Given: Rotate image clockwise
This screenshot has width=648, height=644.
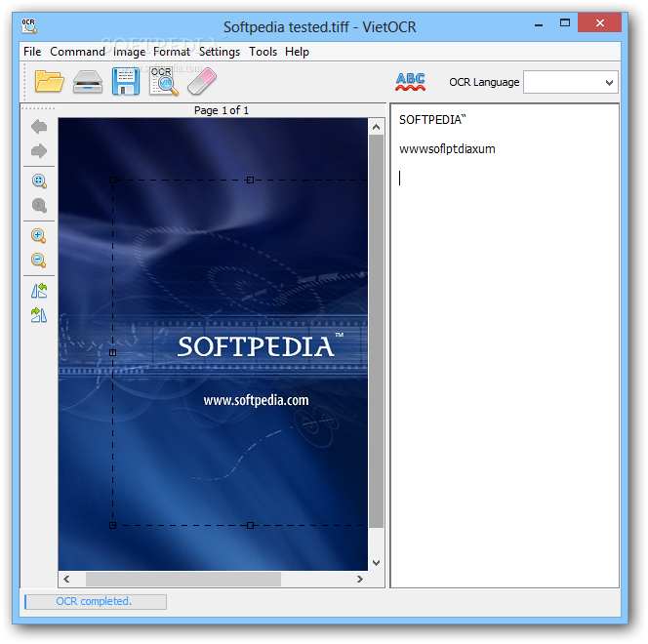Looking at the screenshot, I should click(x=39, y=315).
